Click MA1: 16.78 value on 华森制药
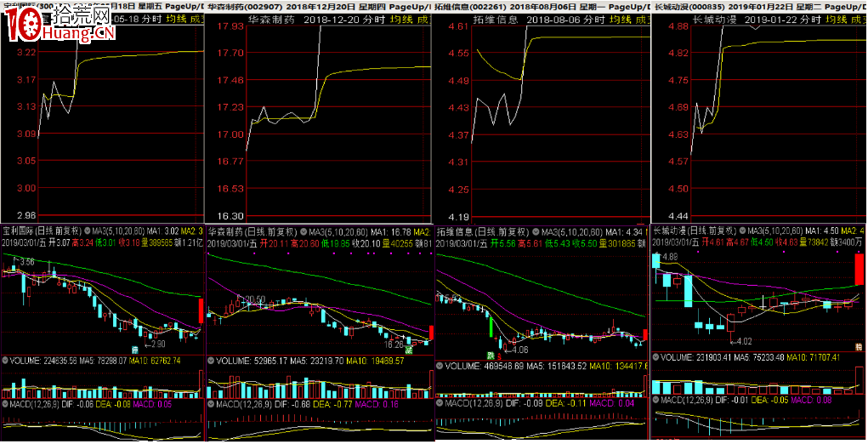 [390, 232]
